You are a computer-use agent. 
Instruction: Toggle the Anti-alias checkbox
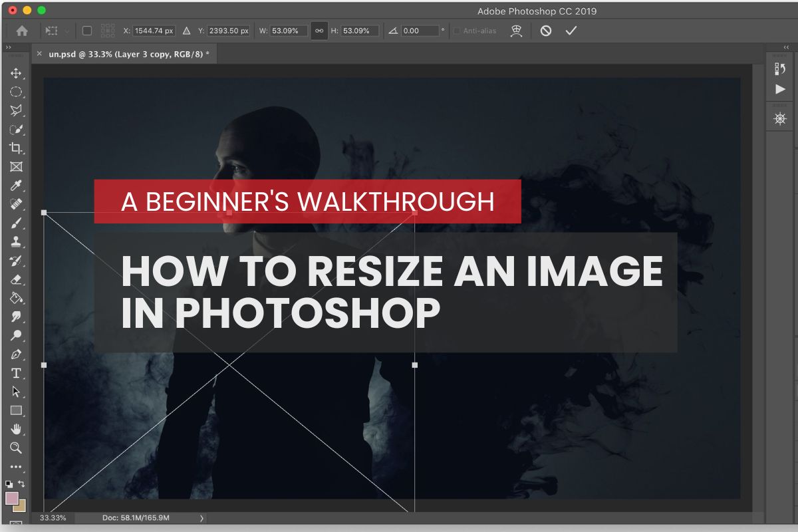coord(456,31)
